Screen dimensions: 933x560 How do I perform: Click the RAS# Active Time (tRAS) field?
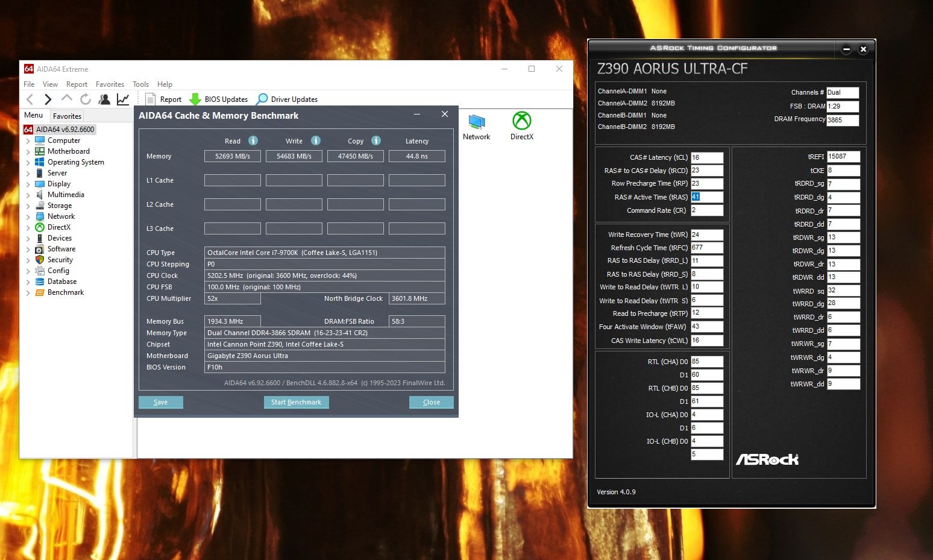(x=707, y=197)
